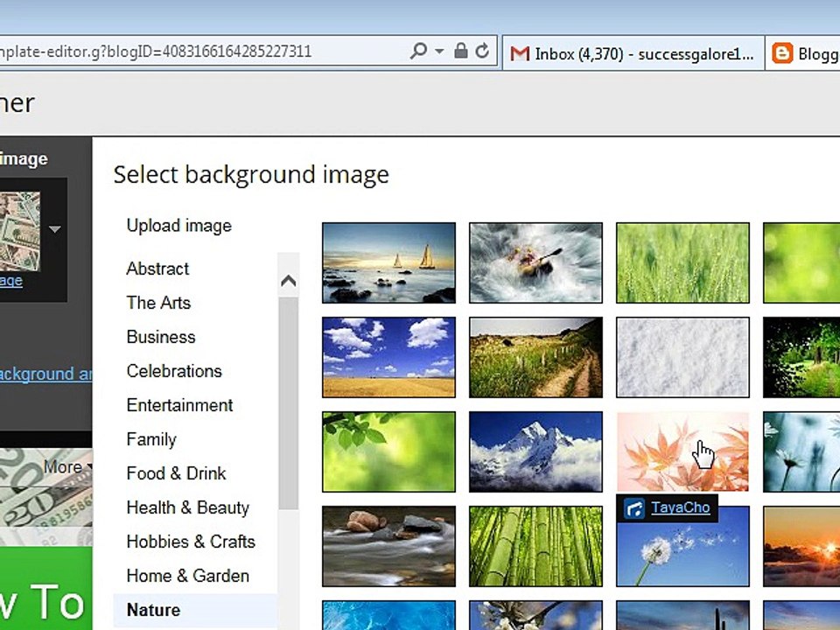Select the blue sky and wheat field image

click(x=388, y=357)
